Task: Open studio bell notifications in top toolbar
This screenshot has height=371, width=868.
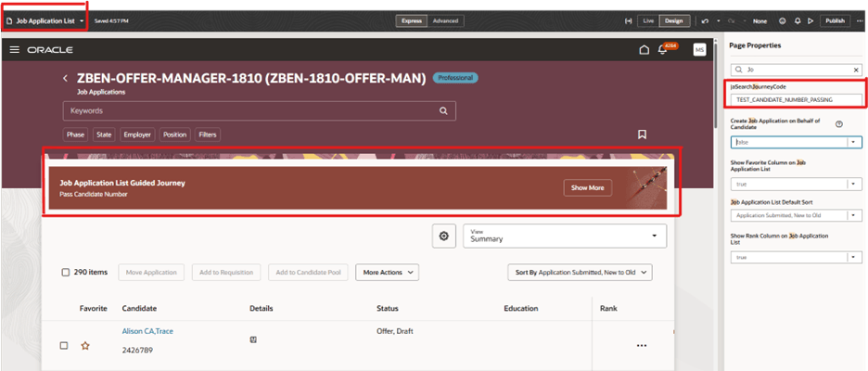Action: [798, 21]
